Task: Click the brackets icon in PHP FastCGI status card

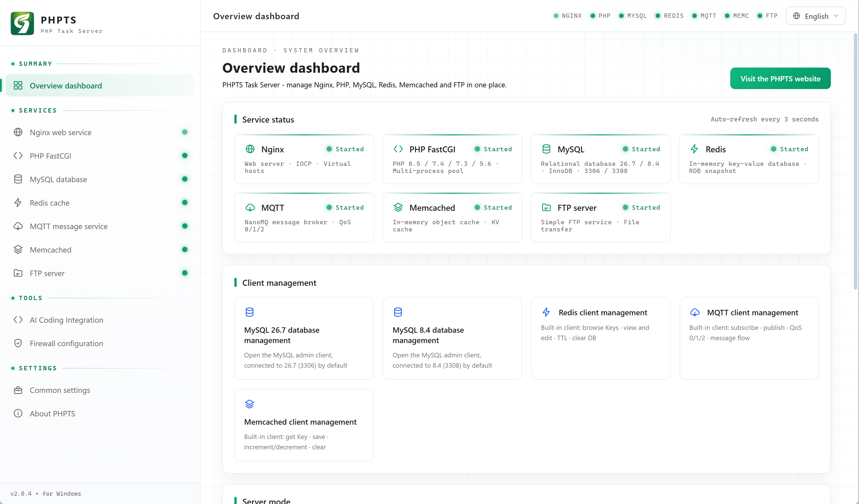Action: [398, 149]
